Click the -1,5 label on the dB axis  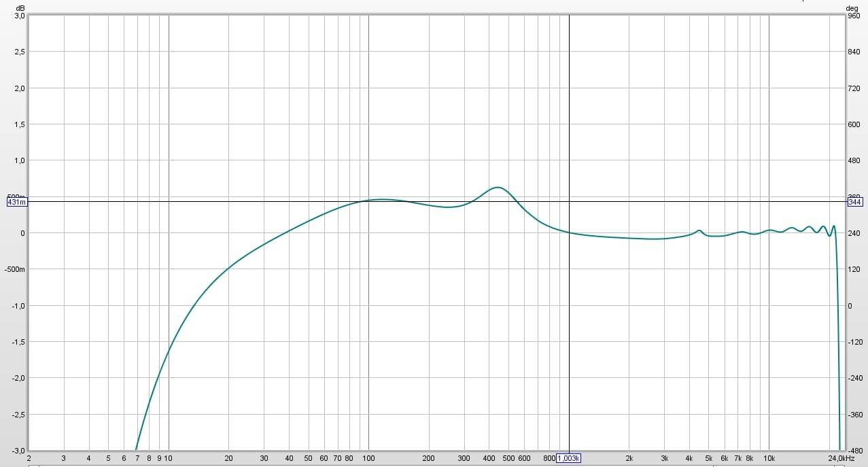coord(19,342)
